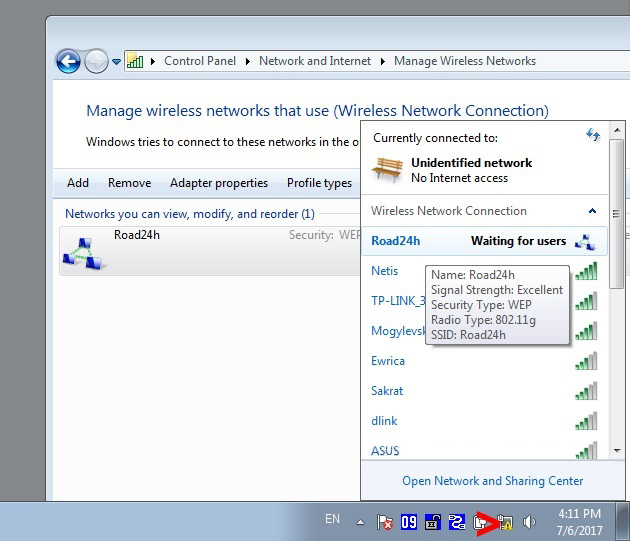The image size is (630, 541).
Task: Click the network tray icon with warning
Action: point(505,522)
